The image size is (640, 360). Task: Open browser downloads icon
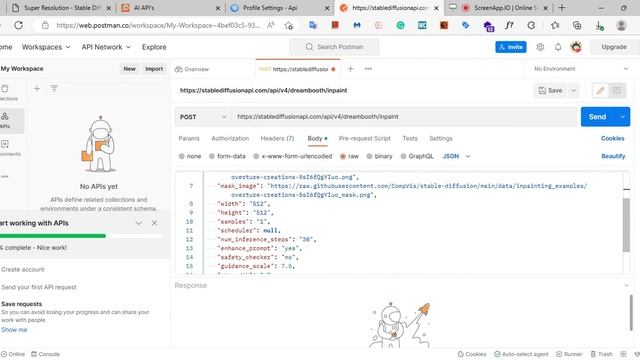599,25
